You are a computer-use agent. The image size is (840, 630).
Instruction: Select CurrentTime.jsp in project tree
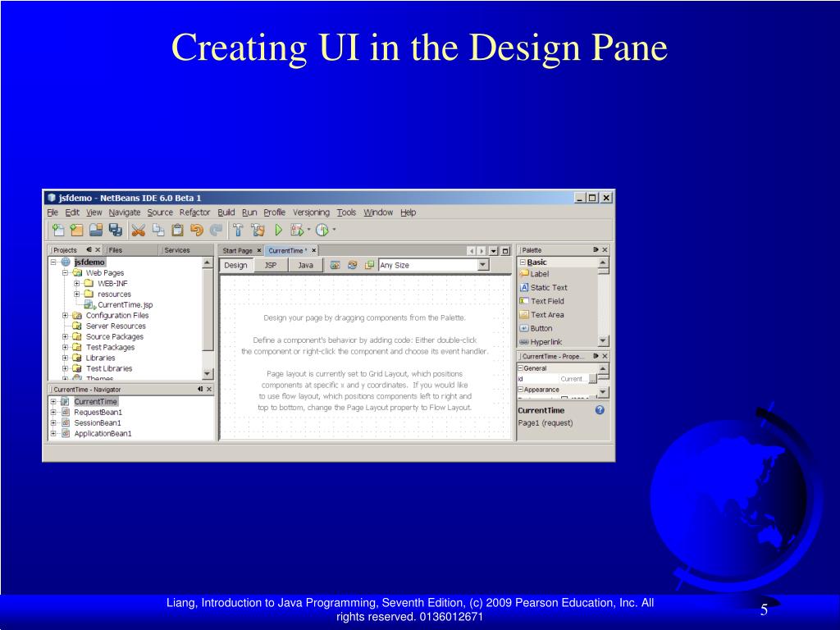pos(119,305)
